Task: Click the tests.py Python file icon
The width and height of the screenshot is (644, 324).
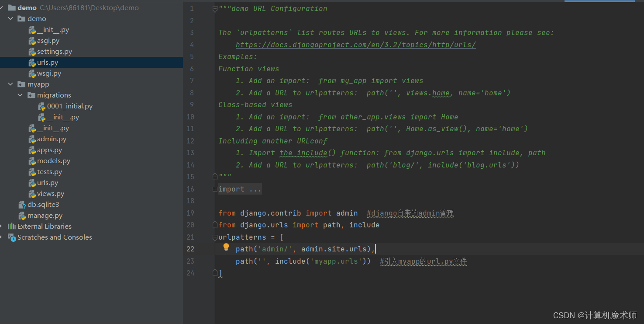Action: pyautogui.click(x=32, y=172)
